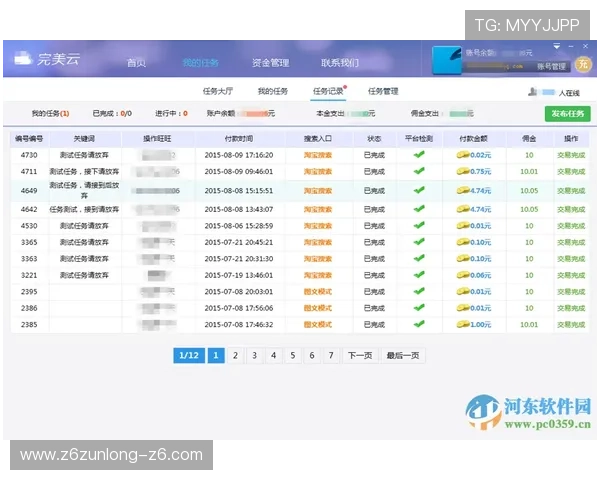Click the gold coin icon beside 0.02元
The image size is (600, 480).
(463, 155)
